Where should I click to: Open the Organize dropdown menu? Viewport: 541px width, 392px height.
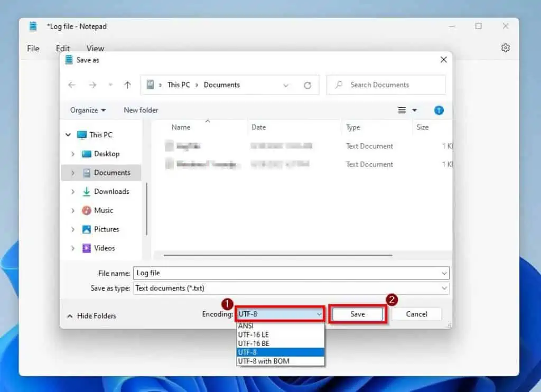[x=88, y=110]
